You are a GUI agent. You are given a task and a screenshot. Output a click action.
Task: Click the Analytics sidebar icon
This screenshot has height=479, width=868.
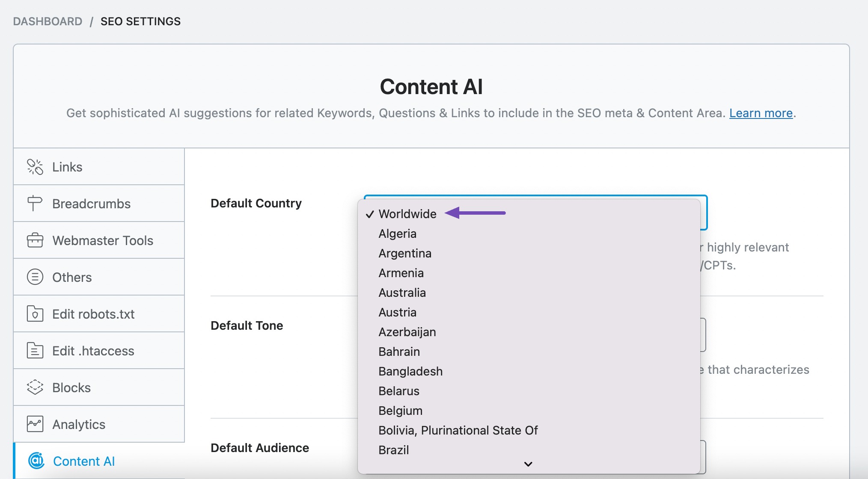[34, 424]
